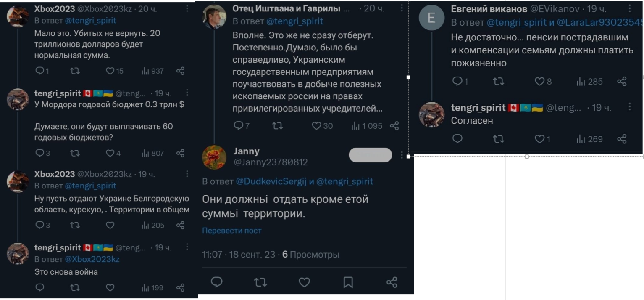
Task: Open @DudkevicSergij profile link
Action: click(271, 181)
